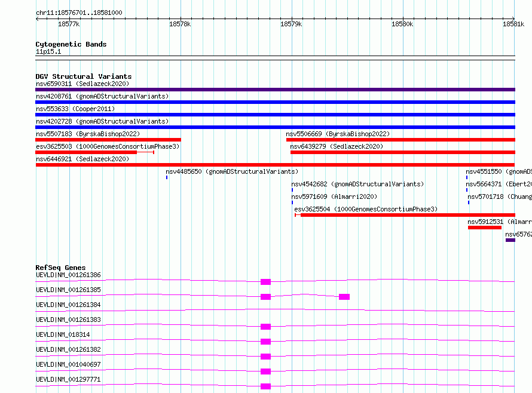Click the nsv4202728 blue variant bar

tap(275, 127)
